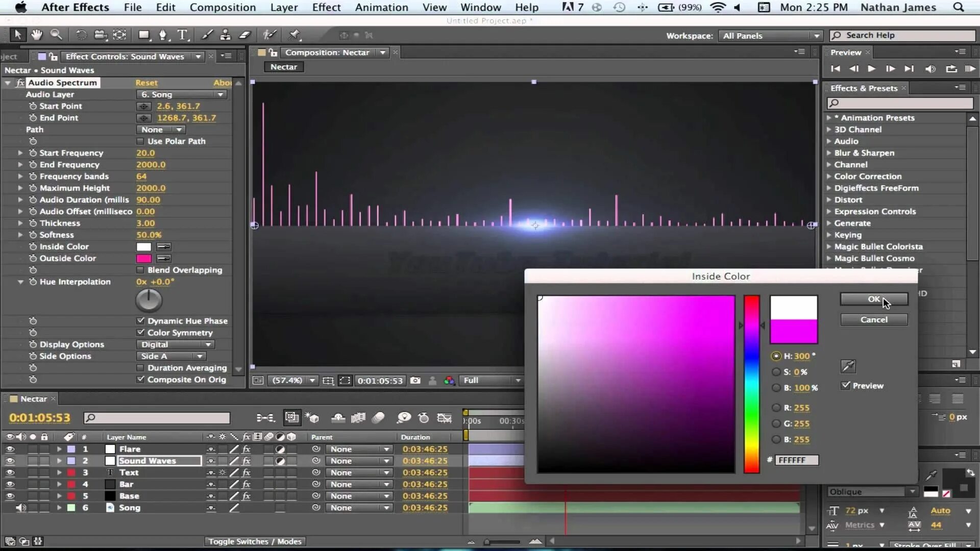Hide the Flare layer eye toggle
This screenshot has height=551, width=980.
10,449
